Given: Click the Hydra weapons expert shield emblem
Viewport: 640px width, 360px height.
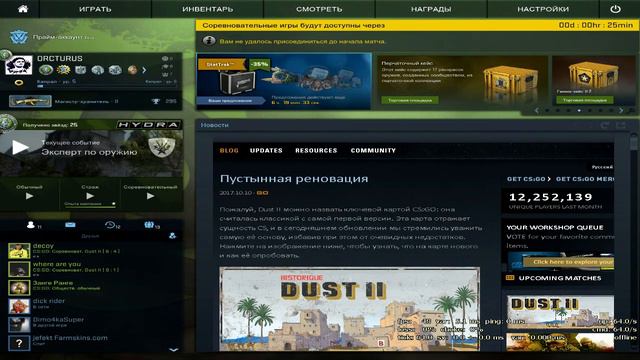Looking at the screenshot, I should 162,147.
